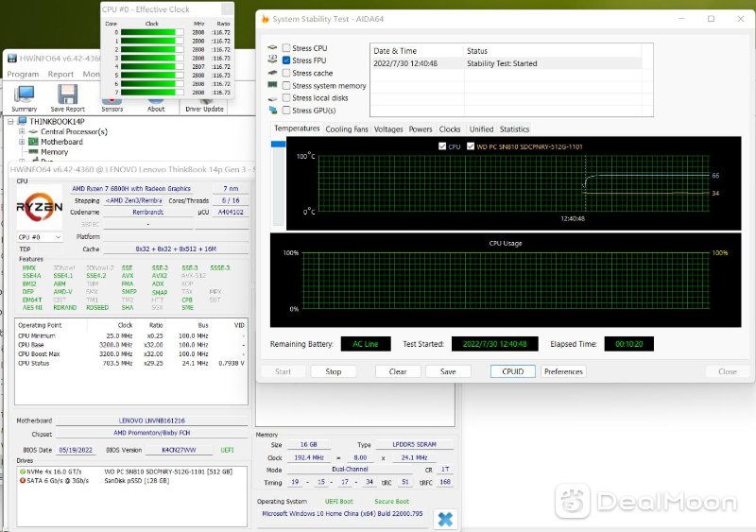Click the AIDA64 flame title icon
The width and height of the screenshot is (756, 532).
(x=266, y=19)
